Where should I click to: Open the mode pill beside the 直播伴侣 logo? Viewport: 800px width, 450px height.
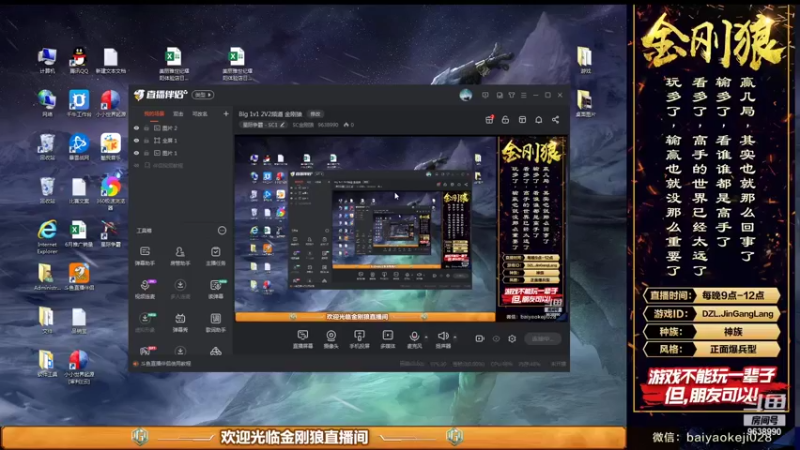click(203, 95)
